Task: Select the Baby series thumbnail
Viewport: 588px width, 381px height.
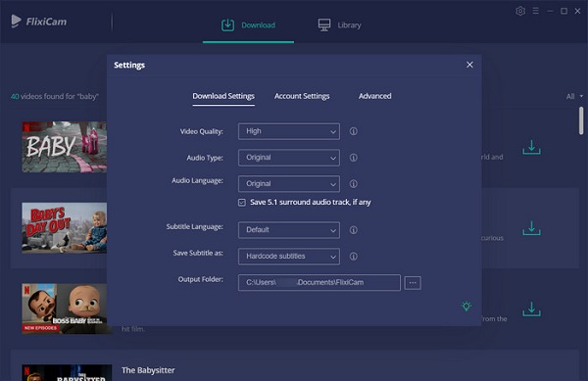Action: pyautogui.click(x=64, y=147)
